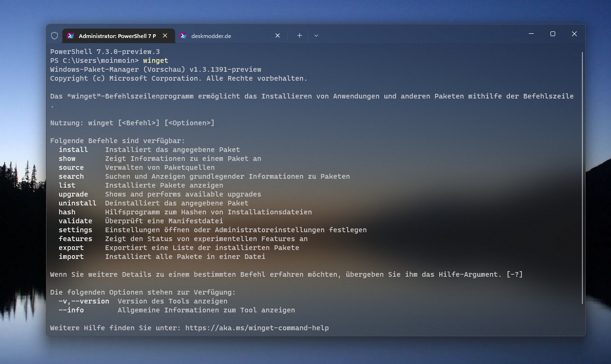The width and height of the screenshot is (611, 364).
Task: Click 'Allgemeine Informationen zum Tool anzeigen' text
Action: (x=206, y=310)
